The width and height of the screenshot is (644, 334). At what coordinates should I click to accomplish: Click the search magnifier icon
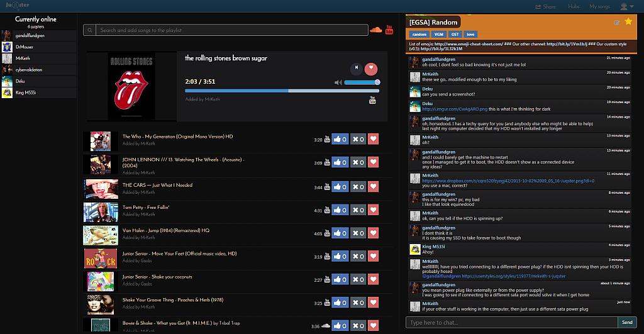click(x=89, y=30)
